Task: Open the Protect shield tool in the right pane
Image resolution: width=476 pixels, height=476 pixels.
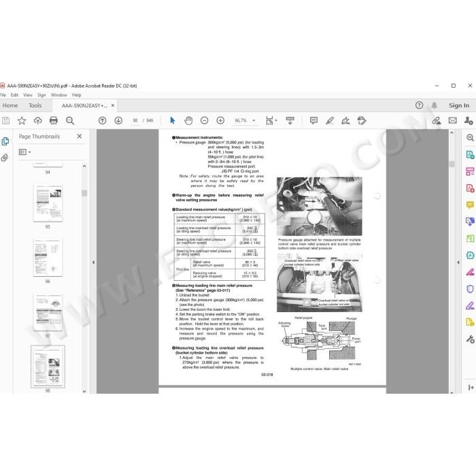Action: point(470,289)
